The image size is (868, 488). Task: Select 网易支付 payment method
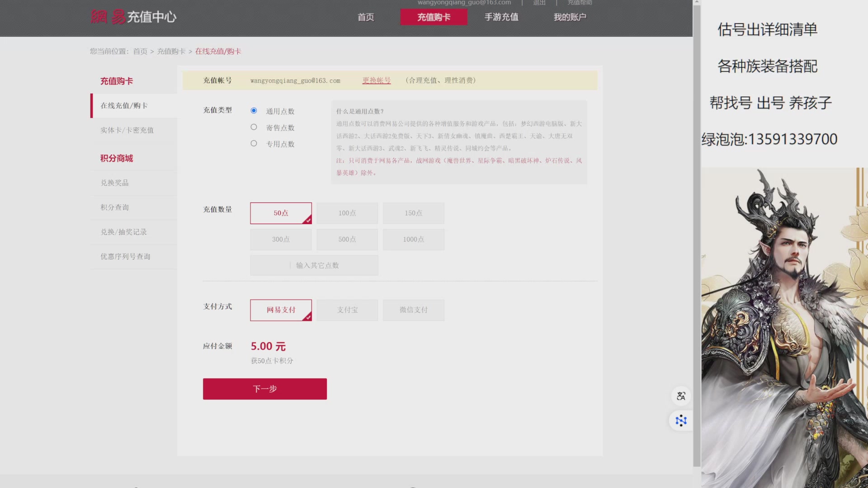pyautogui.click(x=281, y=310)
